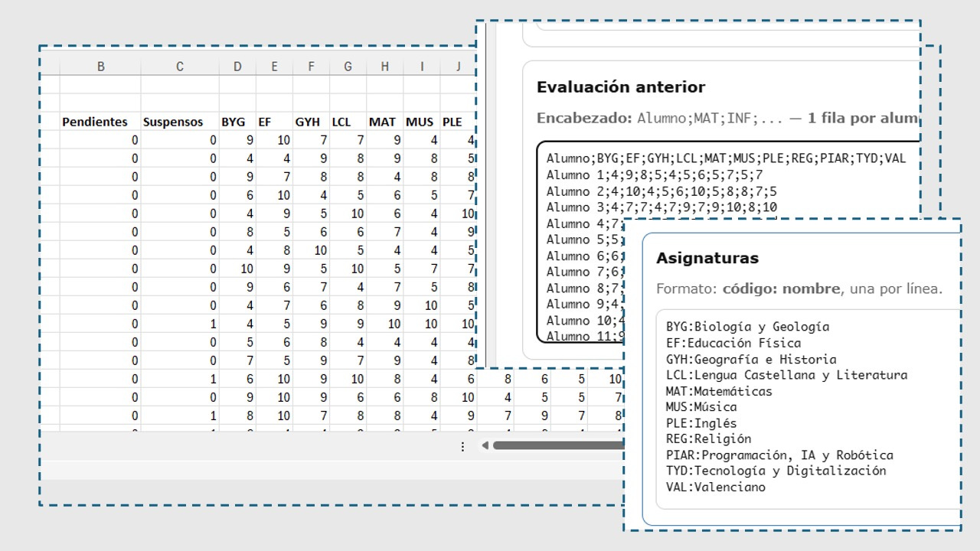Click line REG:Religión

point(708,439)
